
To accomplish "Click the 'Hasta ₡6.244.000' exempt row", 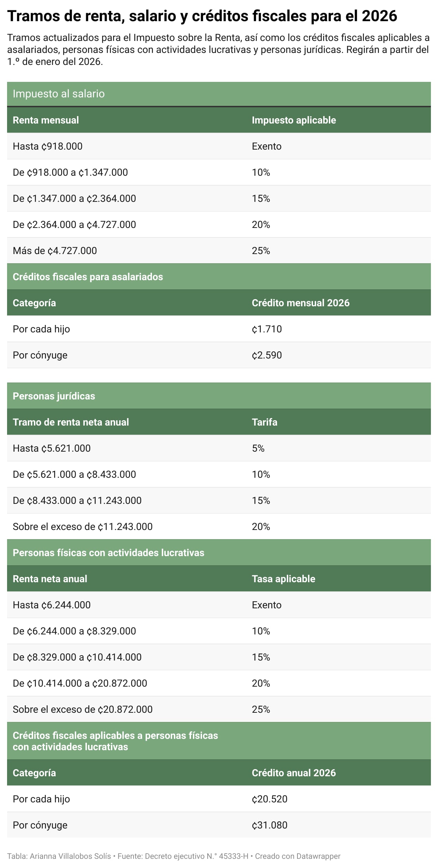I will click(x=52, y=605).
